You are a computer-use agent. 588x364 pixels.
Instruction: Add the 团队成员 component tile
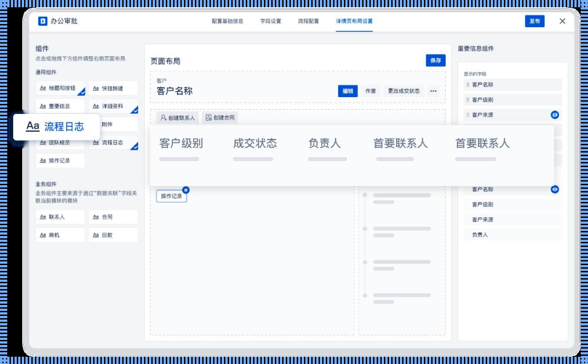click(x=60, y=143)
